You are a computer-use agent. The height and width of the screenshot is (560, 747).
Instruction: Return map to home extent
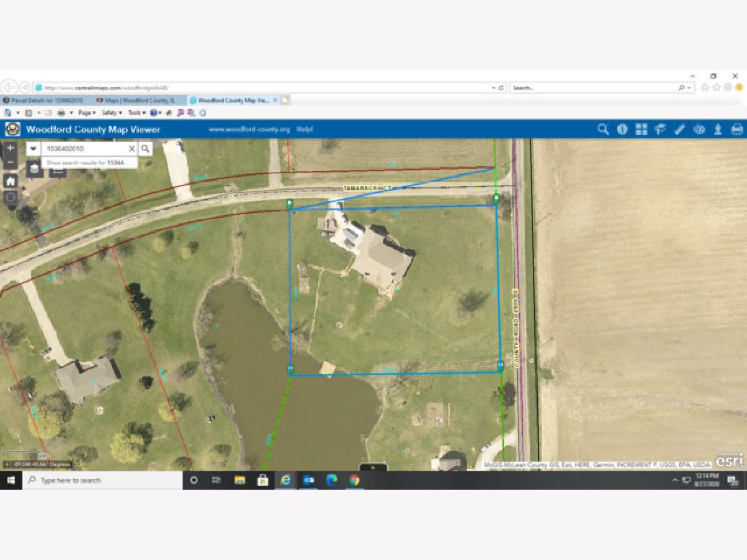tap(10, 181)
